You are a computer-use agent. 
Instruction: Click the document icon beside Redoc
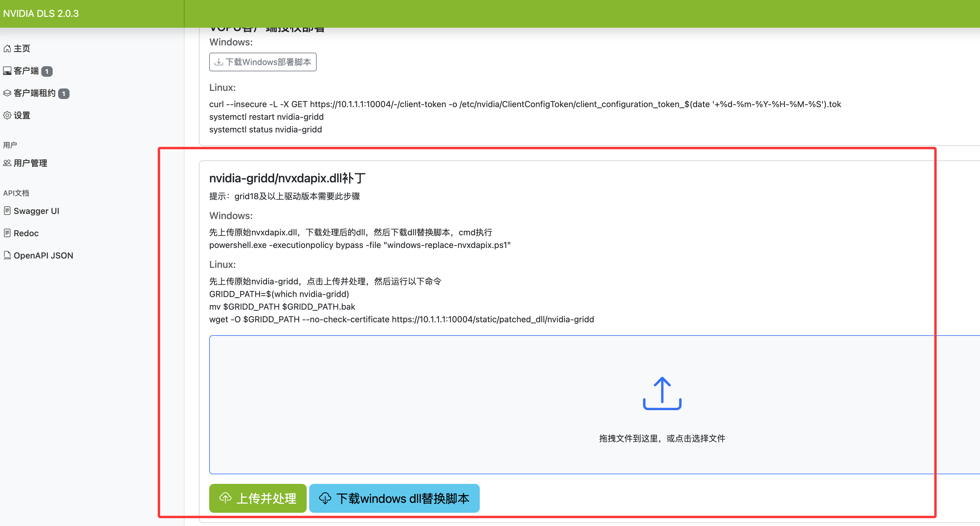(x=7, y=233)
